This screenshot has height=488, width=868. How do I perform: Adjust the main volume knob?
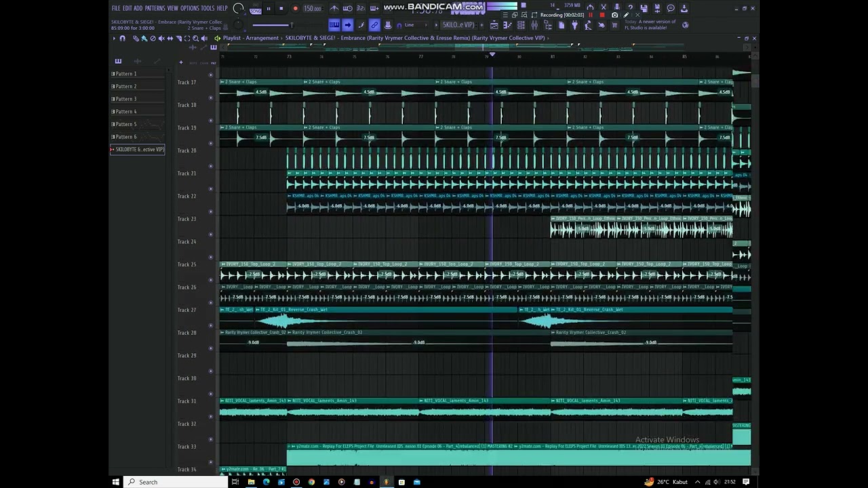238,8
